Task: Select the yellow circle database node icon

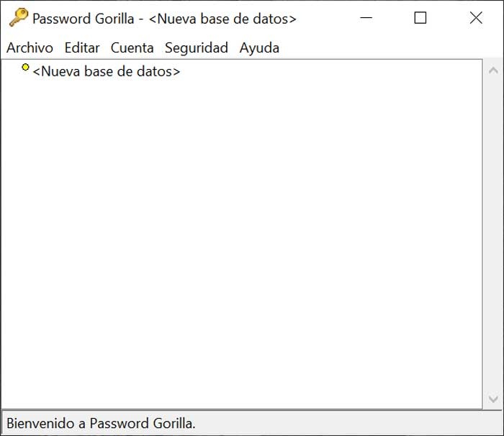Action: (x=26, y=68)
